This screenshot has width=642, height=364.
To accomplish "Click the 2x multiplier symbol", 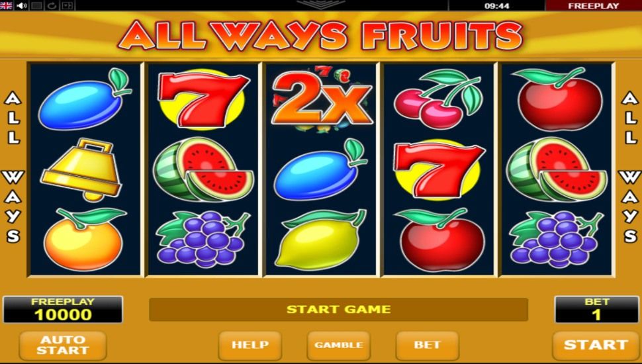I will coord(322,99).
